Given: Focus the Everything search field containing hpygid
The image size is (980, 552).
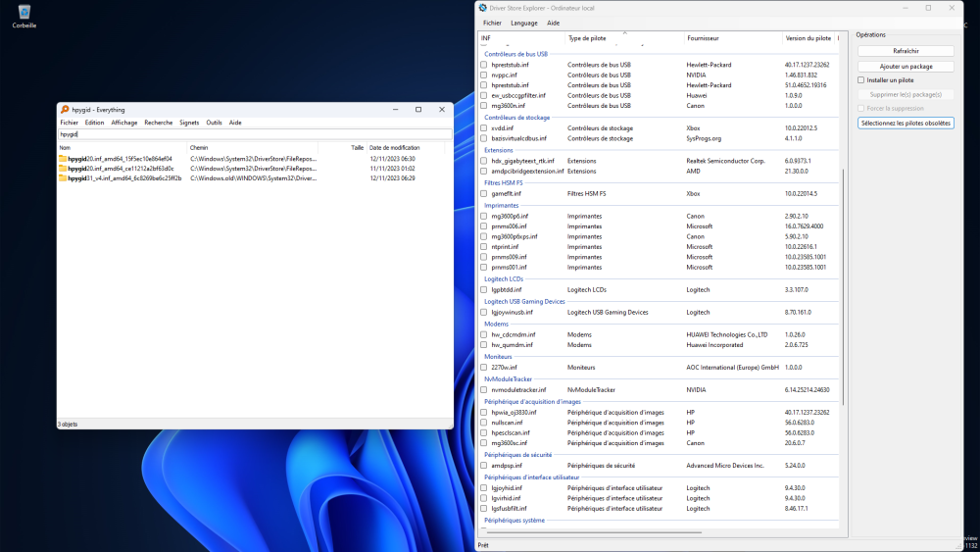Looking at the screenshot, I should coord(255,133).
